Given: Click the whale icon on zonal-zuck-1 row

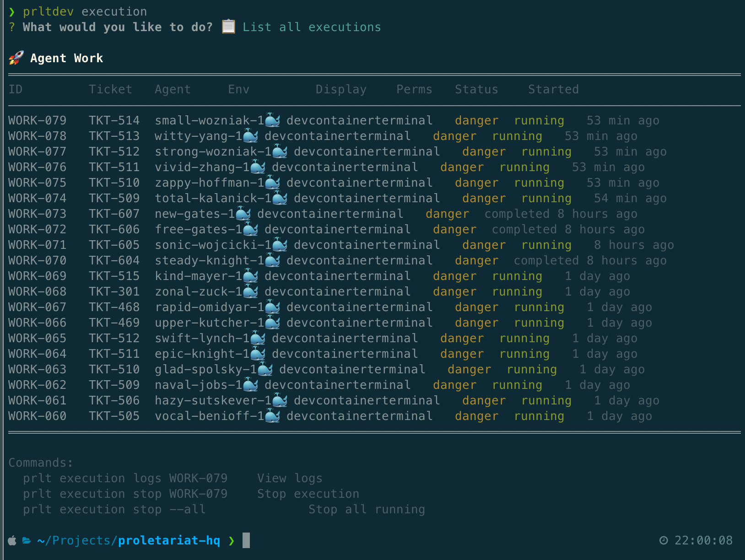Looking at the screenshot, I should [x=250, y=291].
